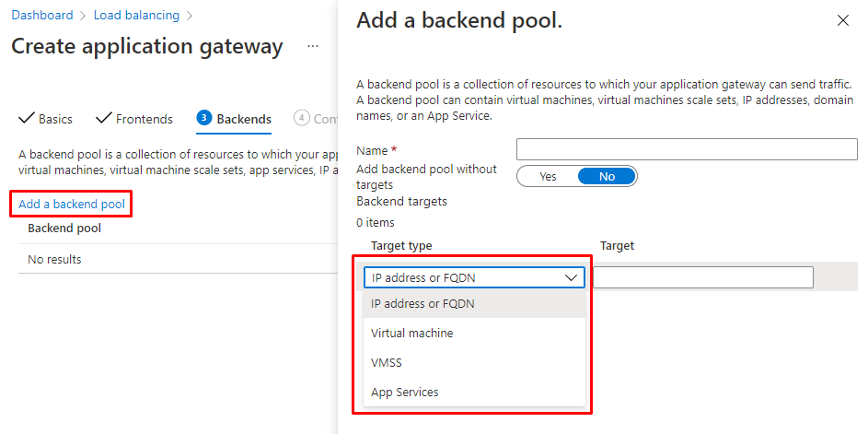Viewport: 868px width, 434px height.
Task: Close the Add a backend pool panel
Action: tap(842, 20)
